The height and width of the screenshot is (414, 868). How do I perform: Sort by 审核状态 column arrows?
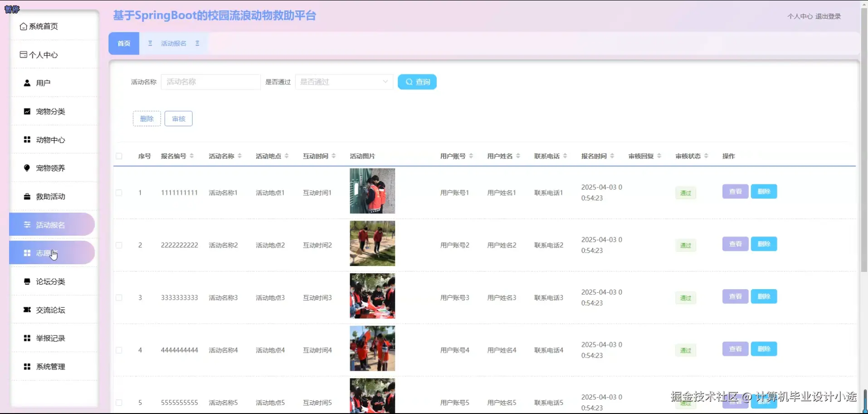(x=706, y=156)
